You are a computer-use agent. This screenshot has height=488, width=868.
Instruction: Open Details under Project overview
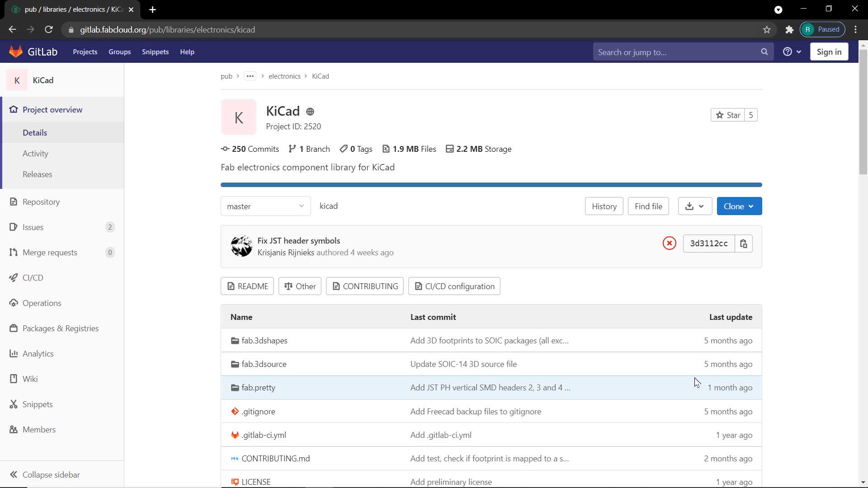tap(63, 132)
